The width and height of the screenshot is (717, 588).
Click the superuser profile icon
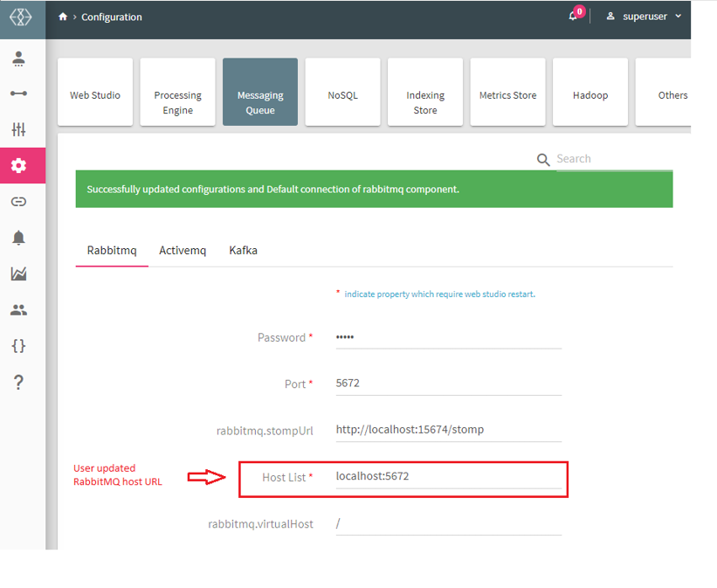[x=610, y=17]
